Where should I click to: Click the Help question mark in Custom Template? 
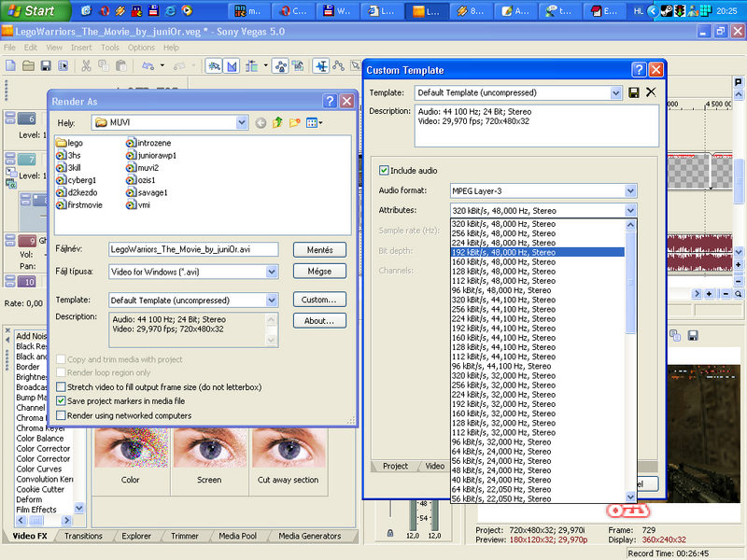point(639,70)
